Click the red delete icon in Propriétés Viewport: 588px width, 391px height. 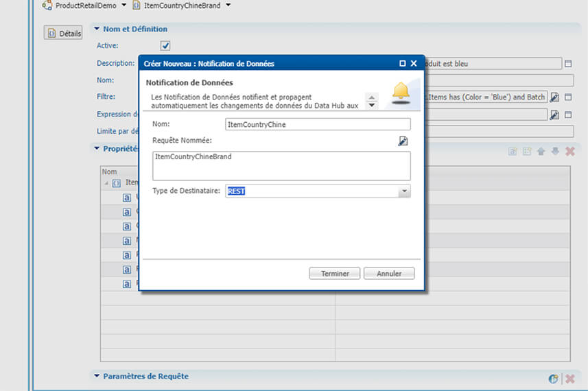[x=569, y=151]
